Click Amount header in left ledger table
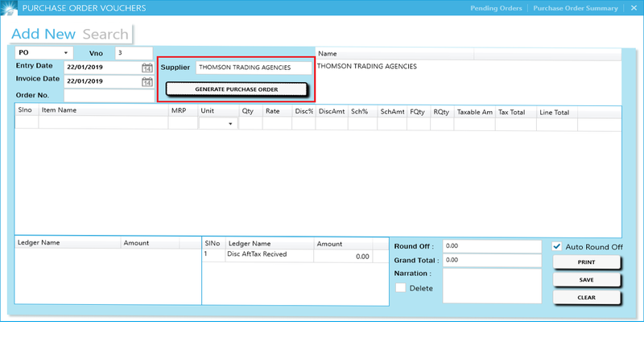The width and height of the screenshot is (644, 350). 150,243
